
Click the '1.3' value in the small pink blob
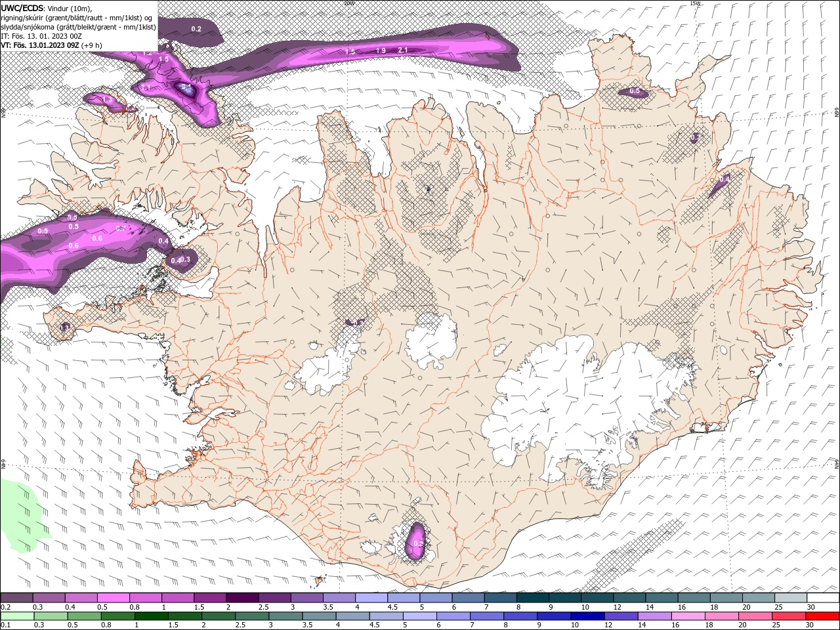click(108, 100)
